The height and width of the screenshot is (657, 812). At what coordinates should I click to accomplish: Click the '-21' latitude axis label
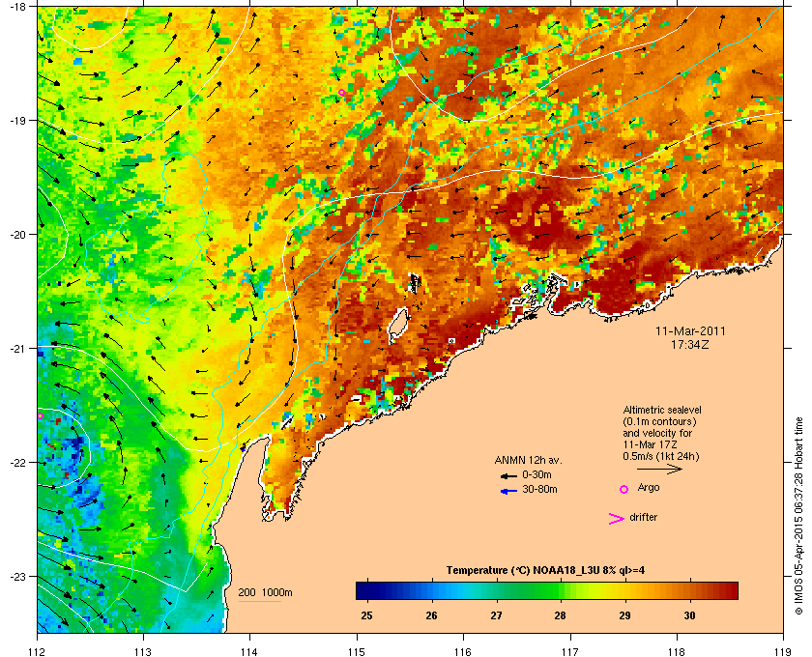click(x=18, y=348)
